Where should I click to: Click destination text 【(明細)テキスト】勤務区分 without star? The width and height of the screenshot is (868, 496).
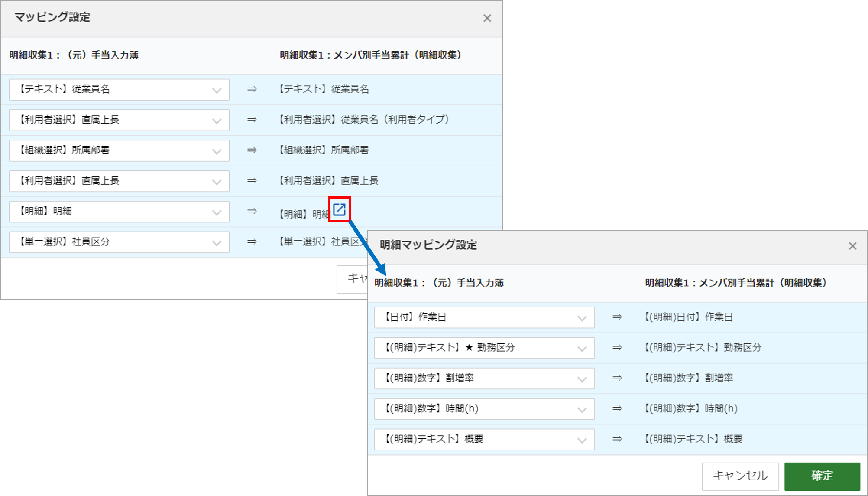coord(703,348)
